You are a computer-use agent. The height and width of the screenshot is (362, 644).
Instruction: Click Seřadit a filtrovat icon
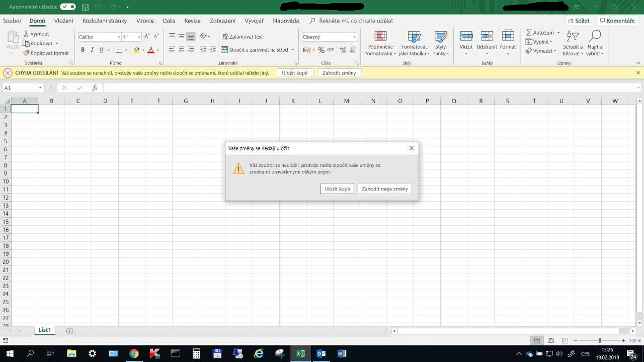coord(573,37)
